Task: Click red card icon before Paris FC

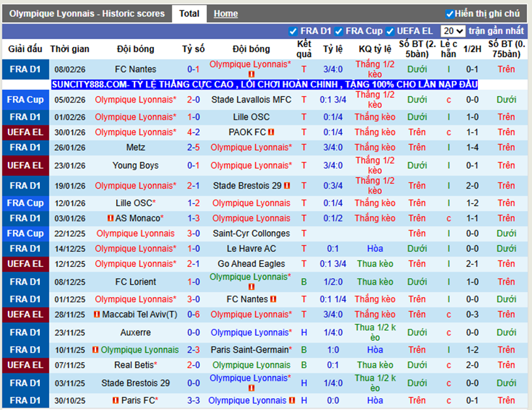Action: click(x=116, y=400)
